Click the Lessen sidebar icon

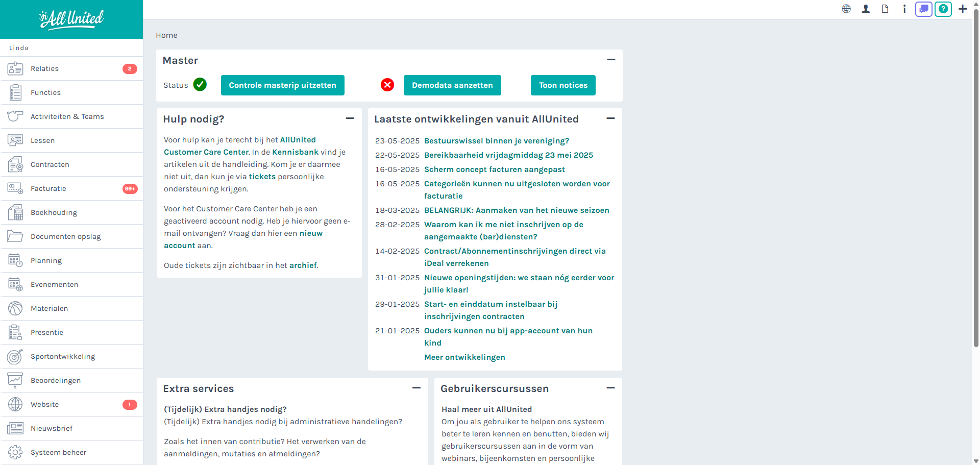tap(15, 140)
